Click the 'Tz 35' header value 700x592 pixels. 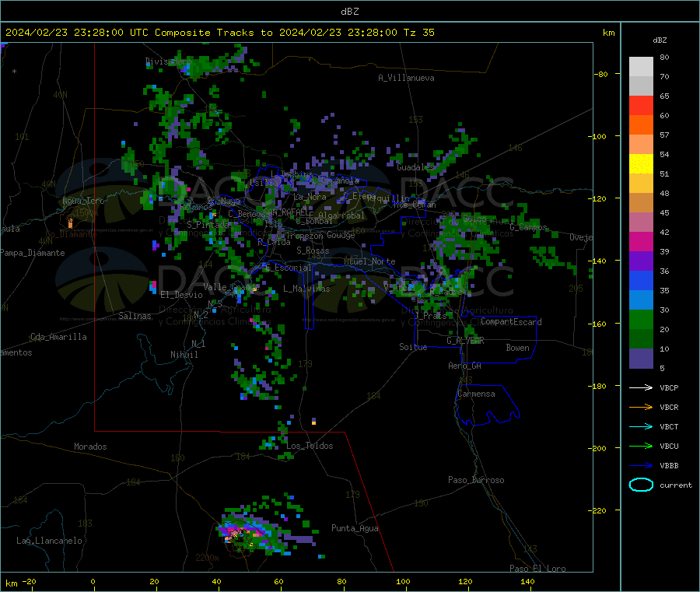418,33
